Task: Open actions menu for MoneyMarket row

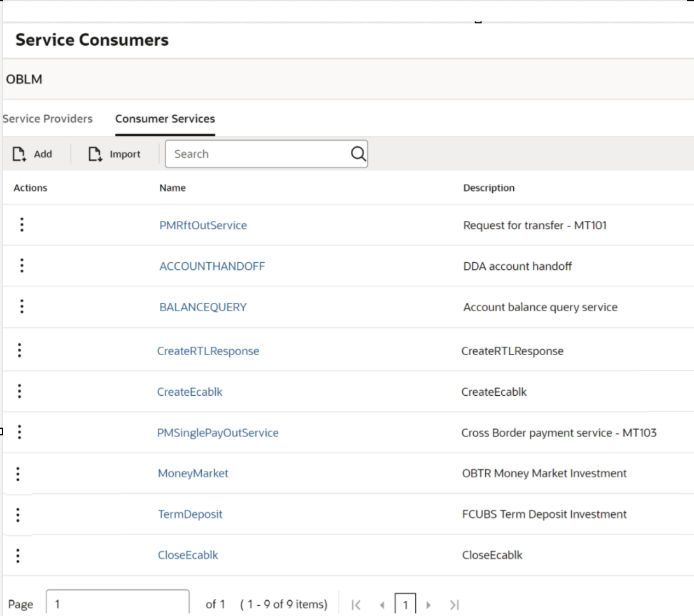Action: [18, 473]
